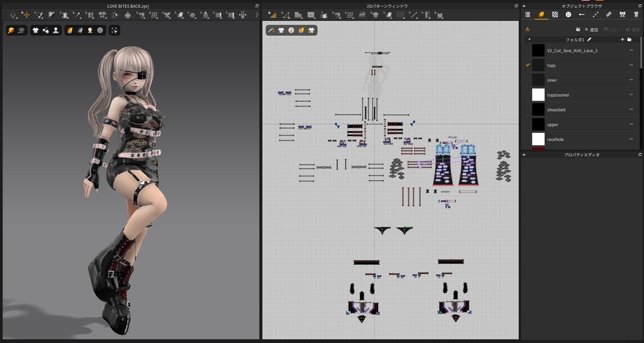Select the cross stitch tool in 2D toolbar
The width and height of the screenshot is (644, 343).
(x=440, y=15)
